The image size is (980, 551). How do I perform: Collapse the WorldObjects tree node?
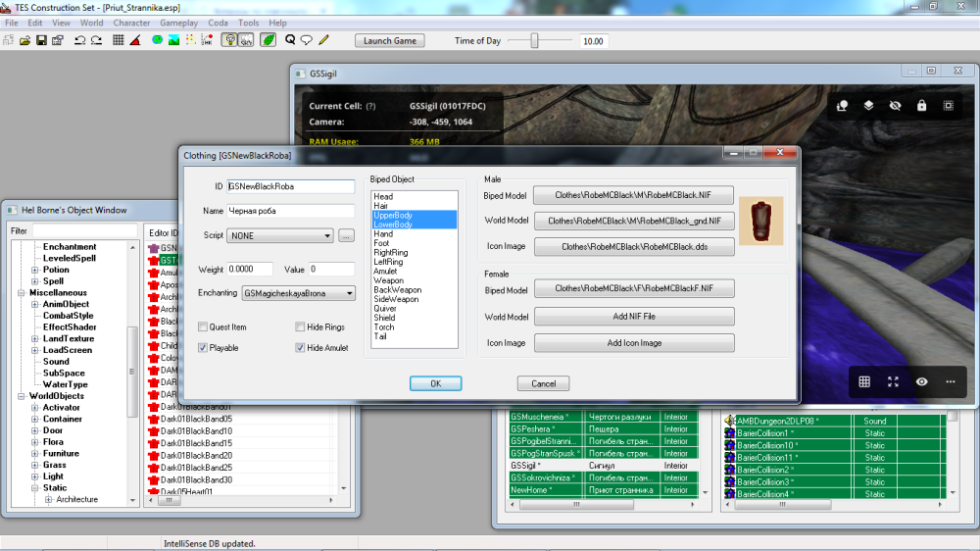coord(22,396)
